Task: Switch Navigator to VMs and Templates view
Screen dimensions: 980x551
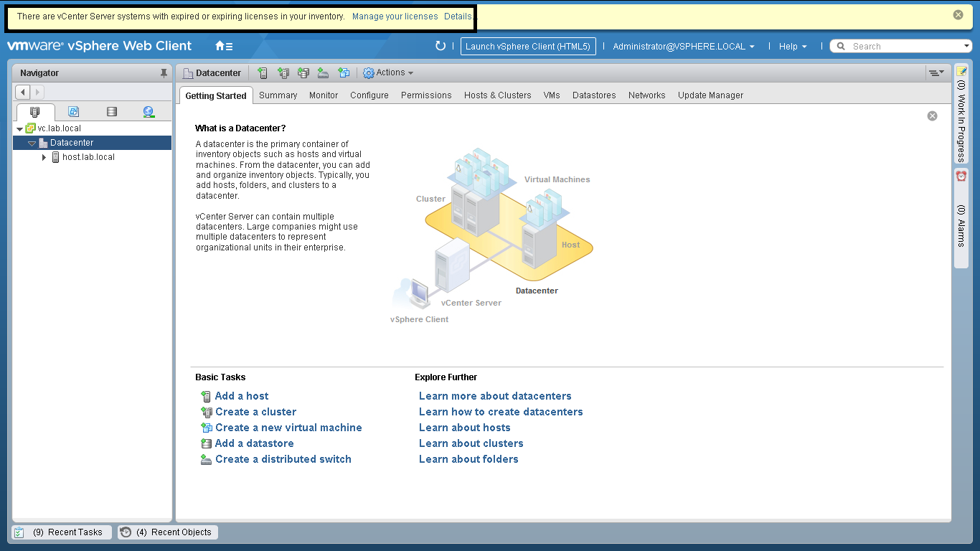Action: coord(73,112)
